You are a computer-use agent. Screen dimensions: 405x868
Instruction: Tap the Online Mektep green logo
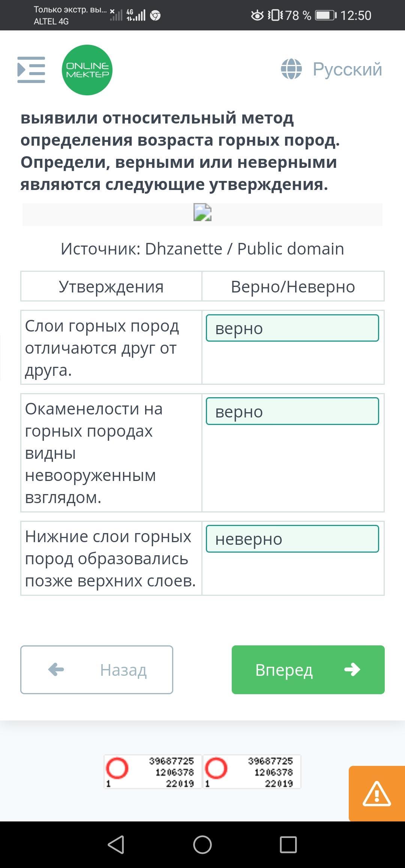pos(87,70)
